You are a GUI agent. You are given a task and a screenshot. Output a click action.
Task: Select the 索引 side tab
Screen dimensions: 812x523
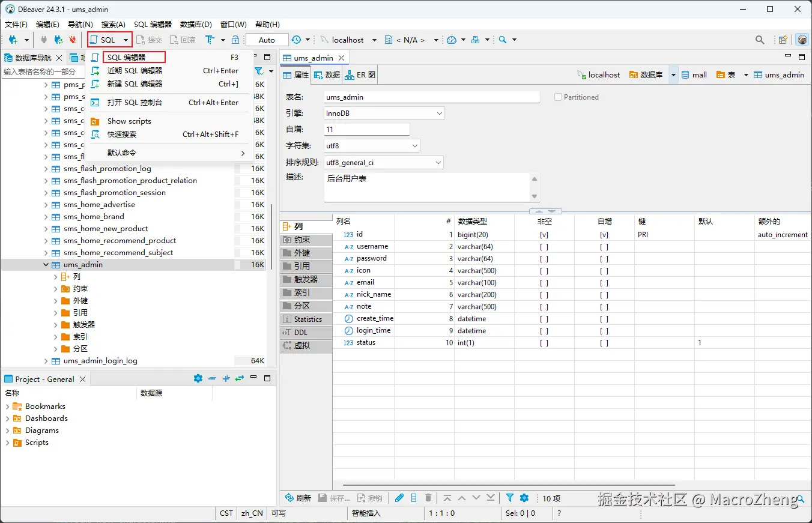click(306, 293)
